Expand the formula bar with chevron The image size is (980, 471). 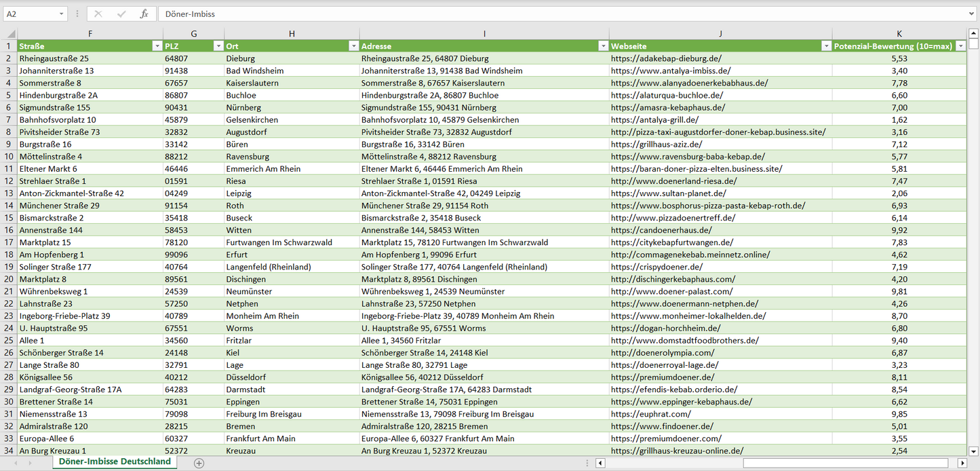pyautogui.click(x=973, y=14)
